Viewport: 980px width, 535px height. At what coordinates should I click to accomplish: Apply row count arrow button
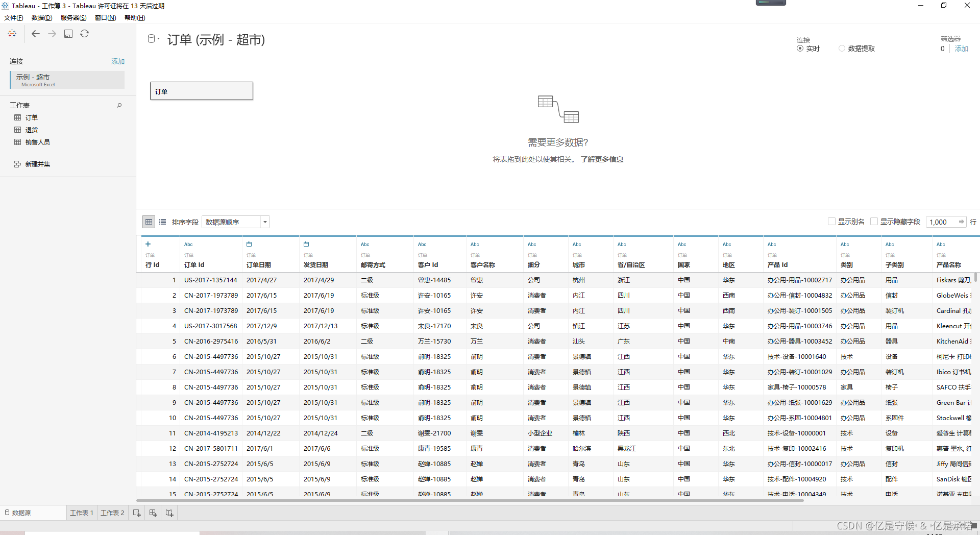coord(961,222)
